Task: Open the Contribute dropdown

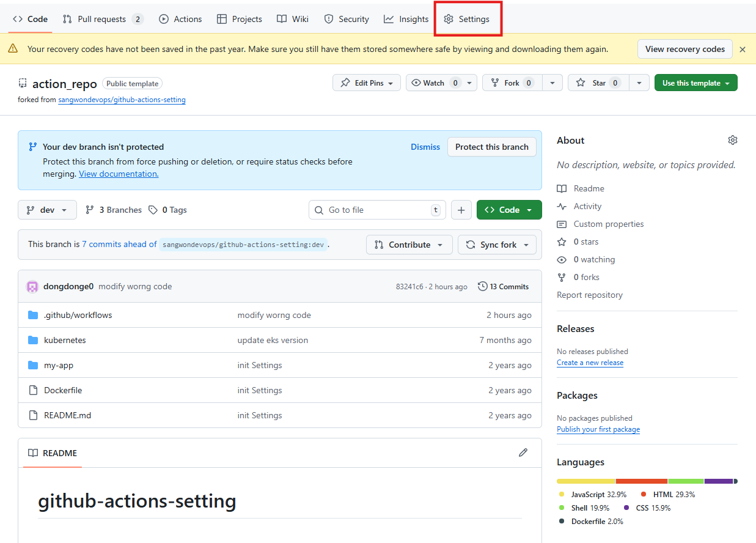Action: pos(409,245)
